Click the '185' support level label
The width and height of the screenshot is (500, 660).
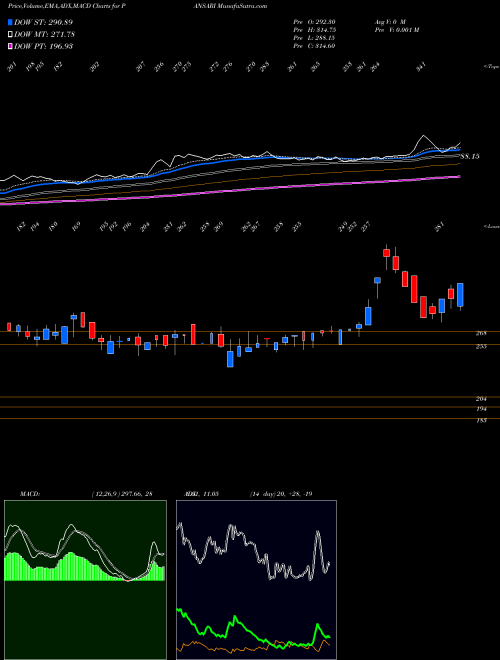point(481,420)
